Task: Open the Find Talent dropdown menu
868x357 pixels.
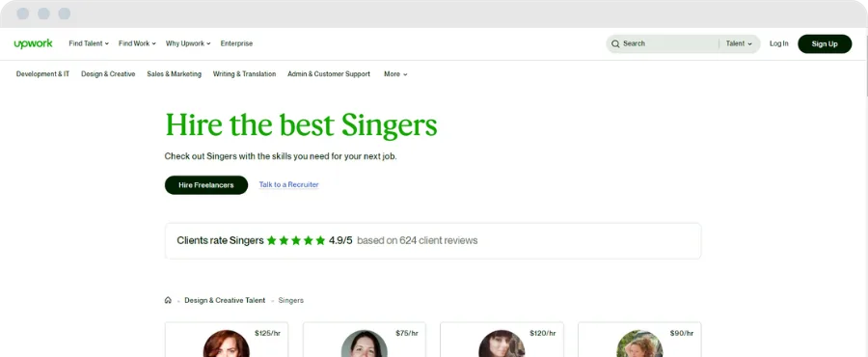Action: 89,43
